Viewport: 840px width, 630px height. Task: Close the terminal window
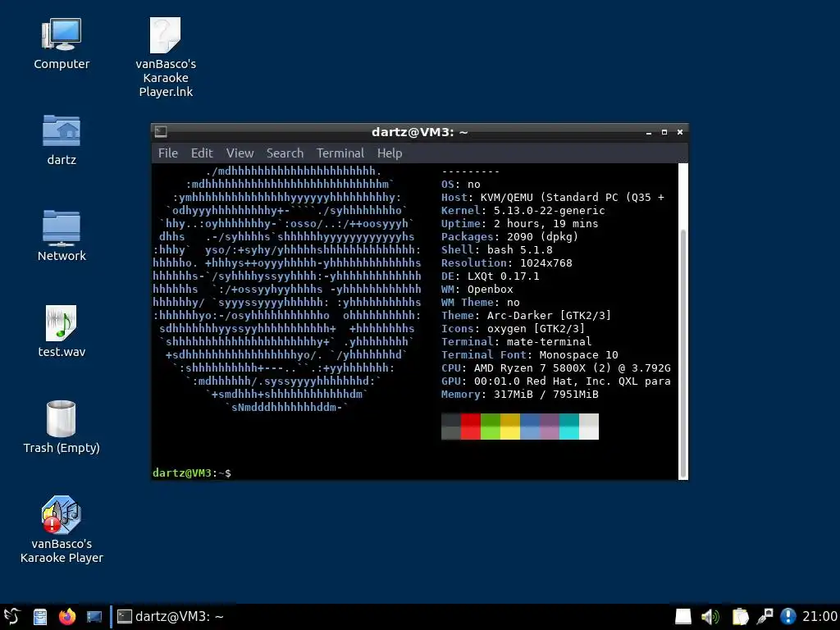pyautogui.click(x=680, y=132)
